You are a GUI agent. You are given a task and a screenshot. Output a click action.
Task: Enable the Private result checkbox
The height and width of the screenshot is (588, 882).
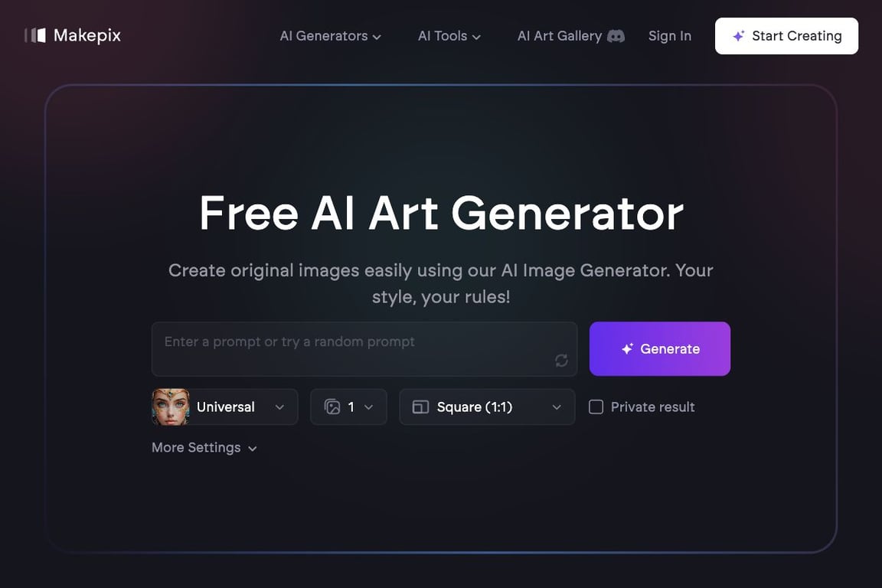click(x=596, y=407)
